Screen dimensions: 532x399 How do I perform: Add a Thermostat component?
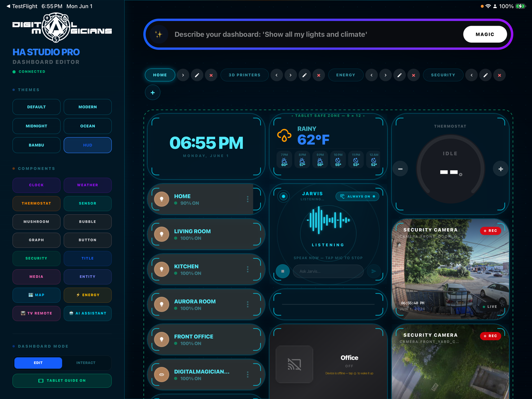(37, 203)
